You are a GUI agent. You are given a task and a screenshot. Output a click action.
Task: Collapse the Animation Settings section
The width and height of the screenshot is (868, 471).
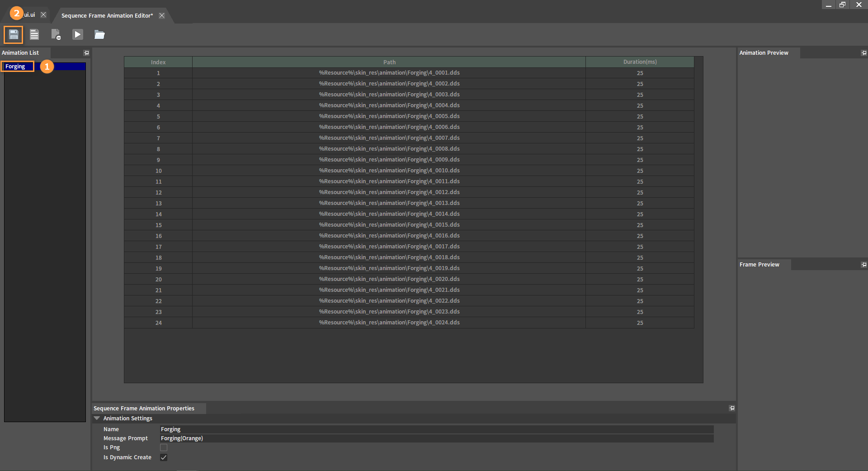point(97,419)
